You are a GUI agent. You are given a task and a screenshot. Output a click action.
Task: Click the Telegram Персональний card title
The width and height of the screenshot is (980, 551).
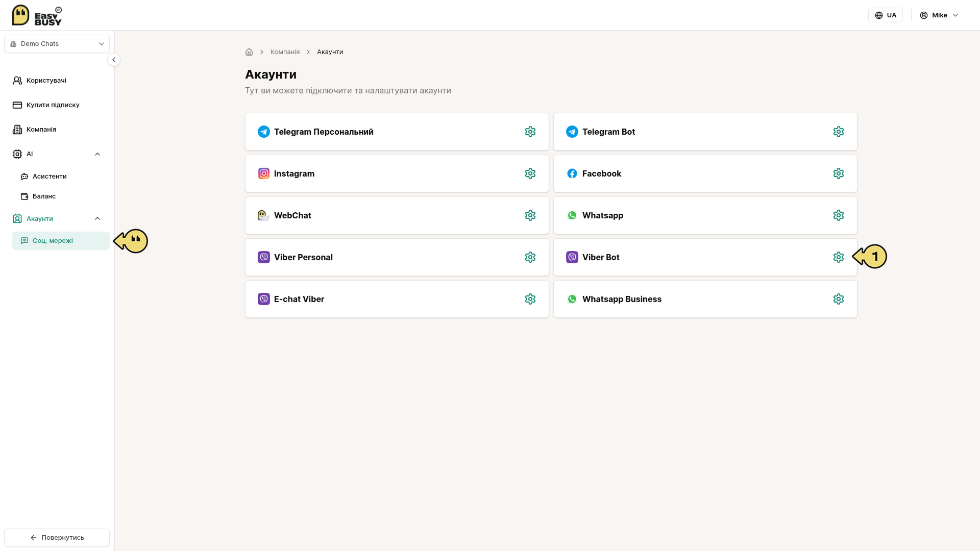point(324,132)
